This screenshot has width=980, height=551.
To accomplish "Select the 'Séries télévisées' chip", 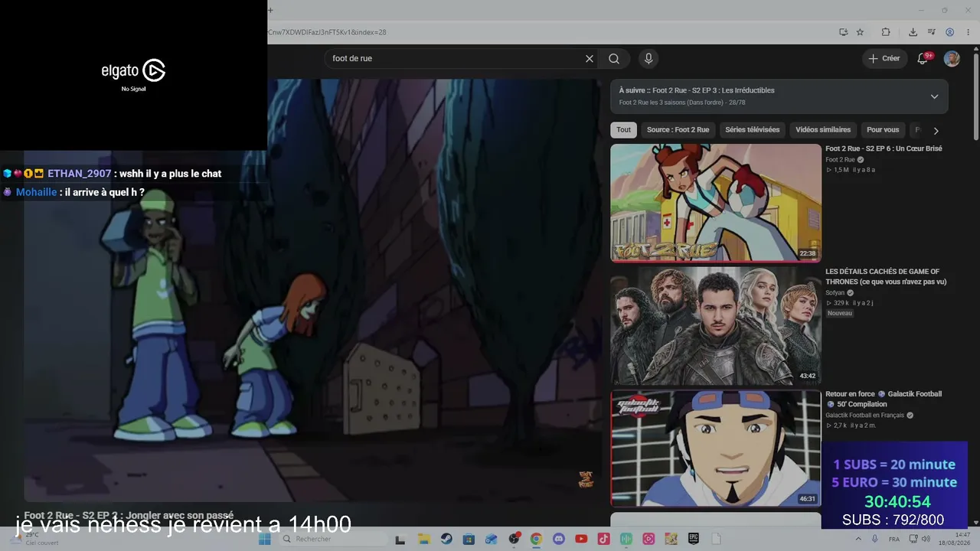I will [x=753, y=130].
